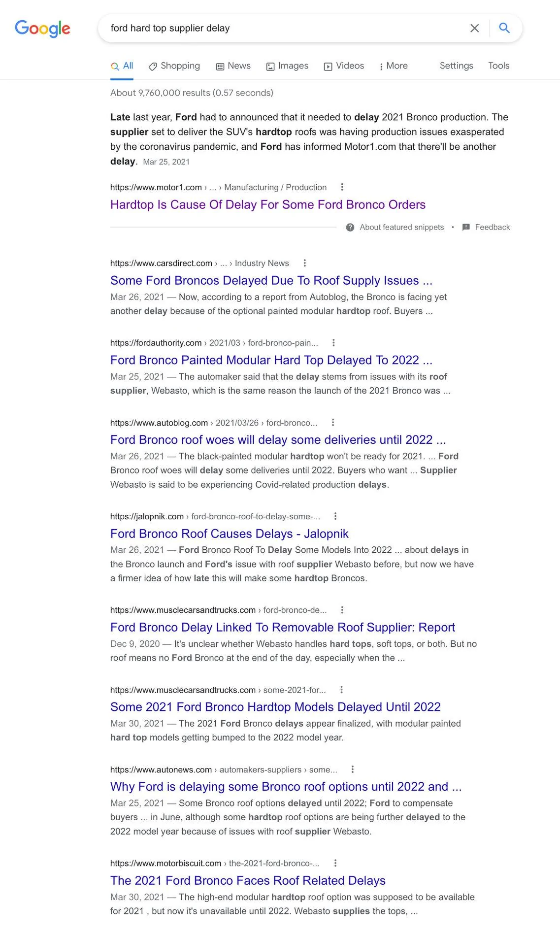This screenshot has width=560, height=936.
Task: Select the All results tab
Action: [x=122, y=66]
